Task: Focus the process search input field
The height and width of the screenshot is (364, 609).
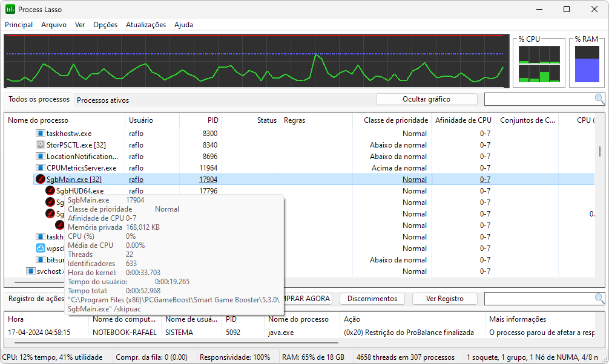Action: 539,99
